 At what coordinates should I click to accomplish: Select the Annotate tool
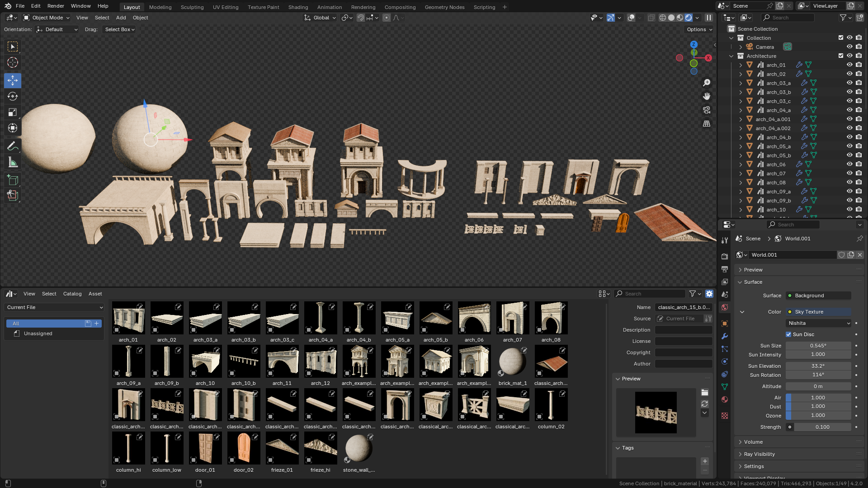tap(12, 145)
